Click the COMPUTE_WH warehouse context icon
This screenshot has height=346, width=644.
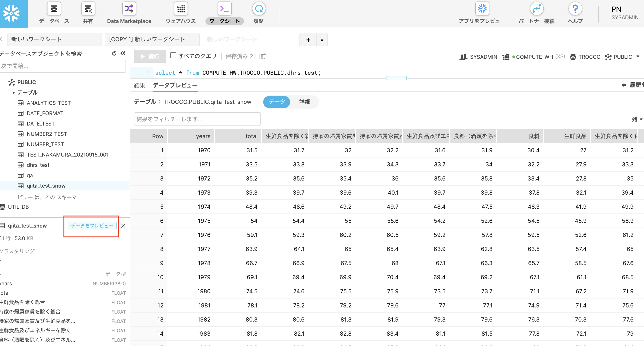pos(506,57)
